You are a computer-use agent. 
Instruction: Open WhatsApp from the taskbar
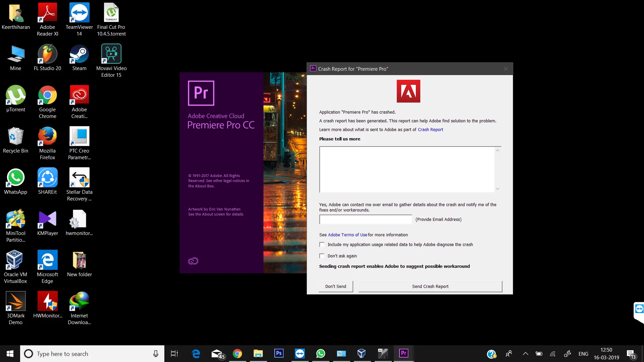320,353
